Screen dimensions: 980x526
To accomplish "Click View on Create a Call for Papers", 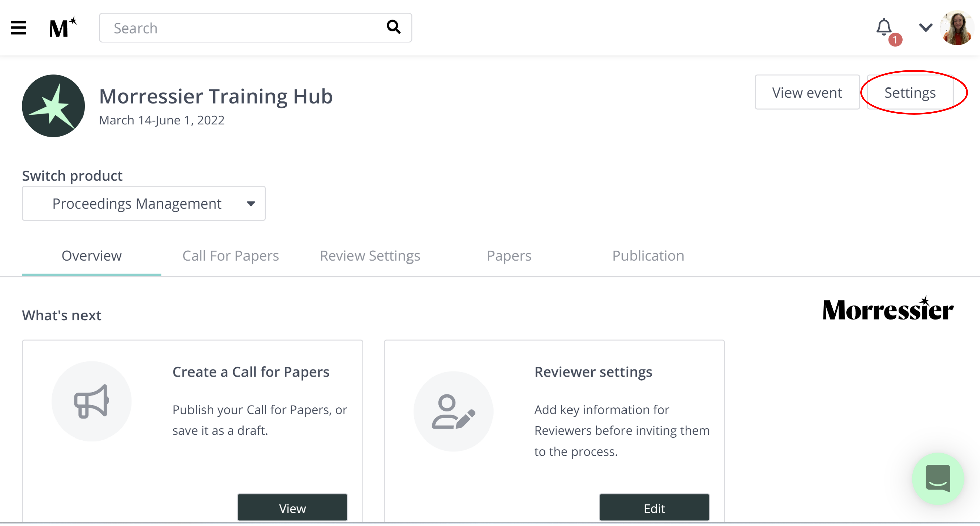I will click(292, 508).
